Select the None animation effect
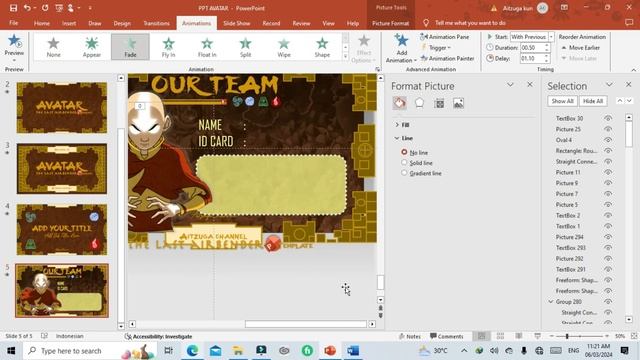This screenshot has height=360, width=640. coord(53,47)
